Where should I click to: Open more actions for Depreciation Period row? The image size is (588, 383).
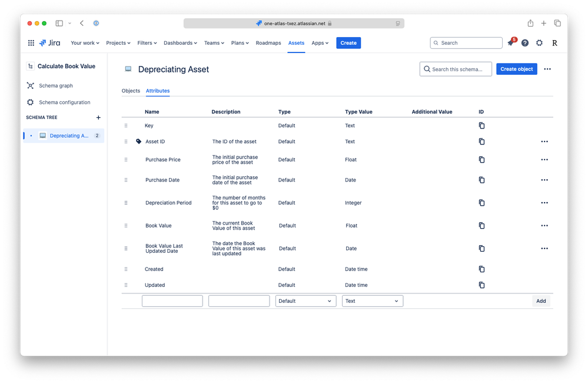544,203
